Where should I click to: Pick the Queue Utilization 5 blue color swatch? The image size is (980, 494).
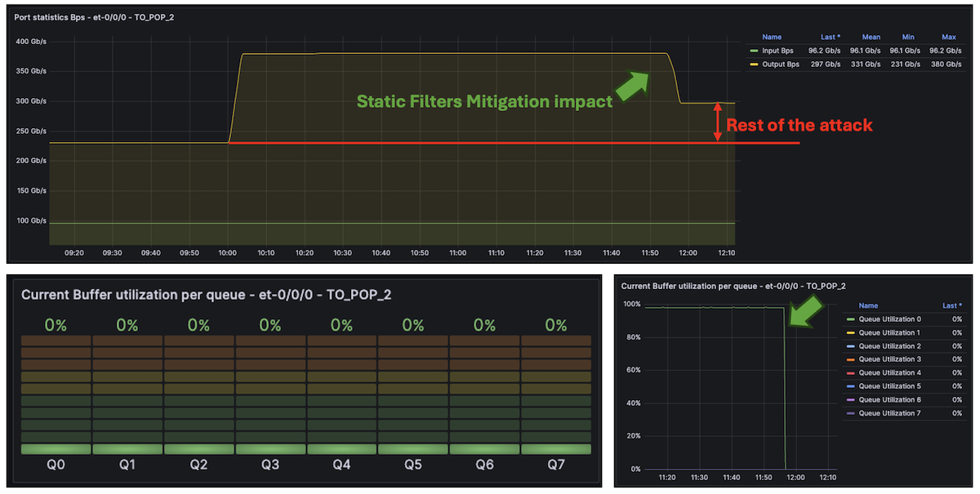pyautogui.click(x=852, y=385)
